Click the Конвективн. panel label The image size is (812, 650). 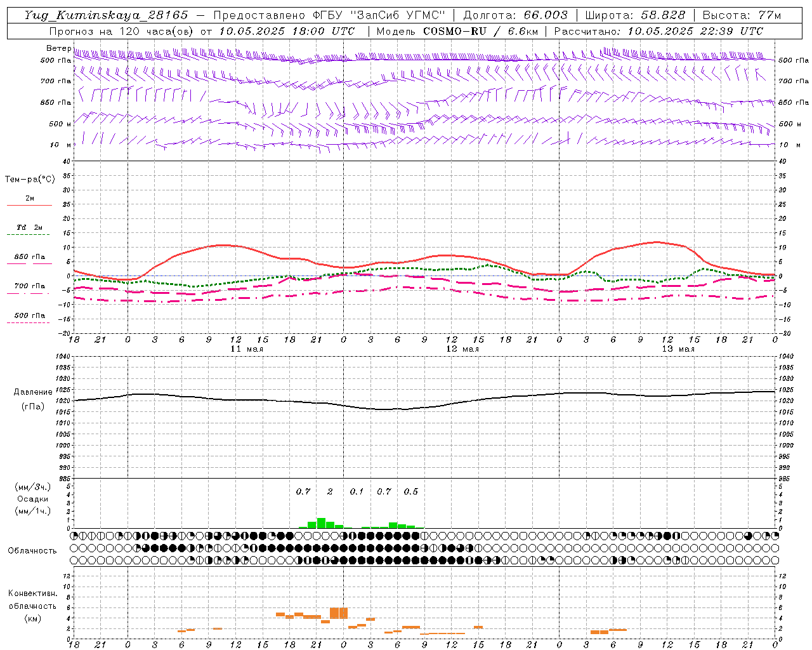(x=33, y=594)
